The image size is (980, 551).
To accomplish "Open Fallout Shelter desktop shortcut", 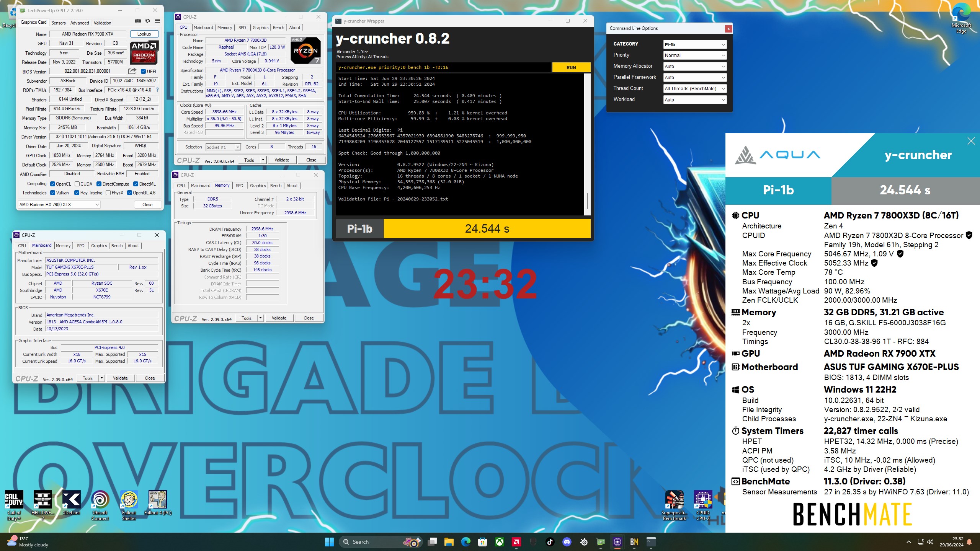I will tap(129, 505).
